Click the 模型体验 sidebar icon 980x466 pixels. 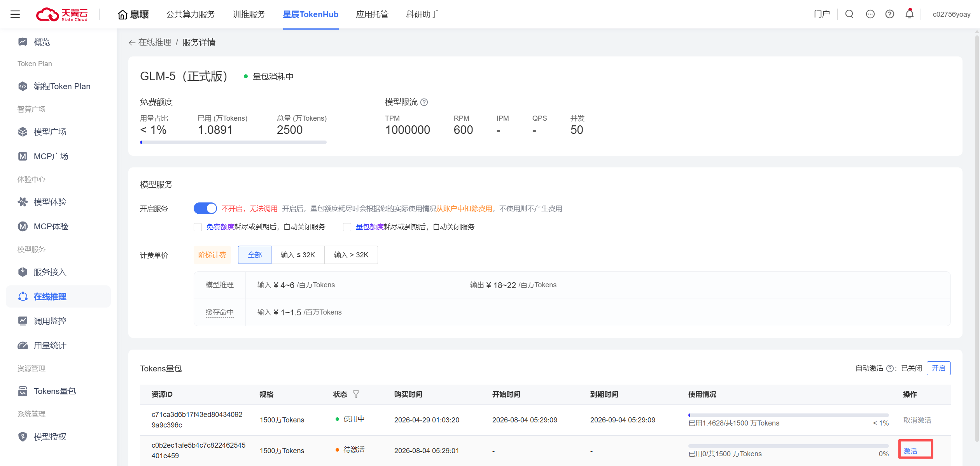coord(23,202)
